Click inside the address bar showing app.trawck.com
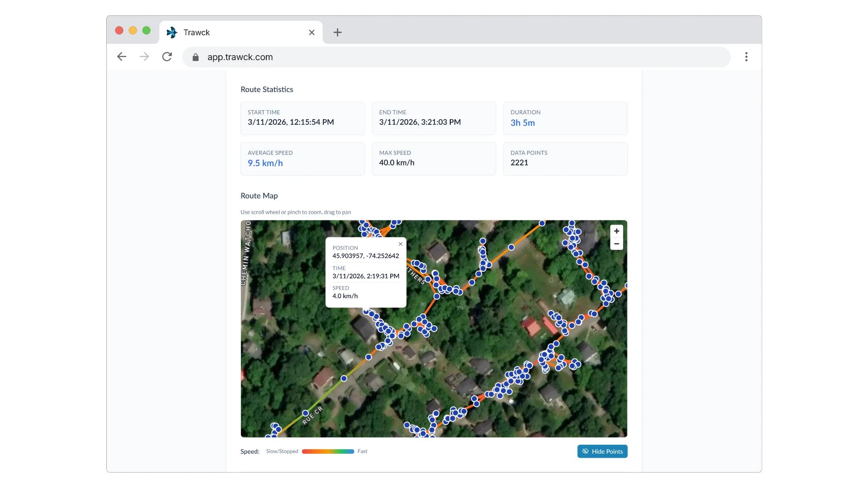868x488 pixels. pyautogui.click(x=316, y=57)
